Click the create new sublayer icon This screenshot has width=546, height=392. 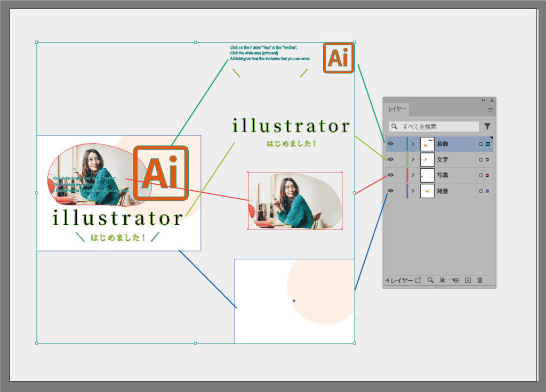tap(455, 280)
